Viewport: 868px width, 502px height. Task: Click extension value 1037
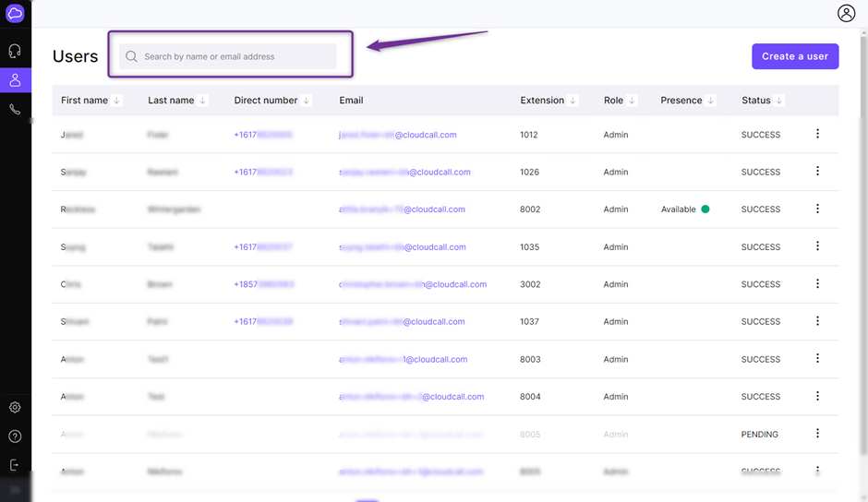(x=529, y=321)
